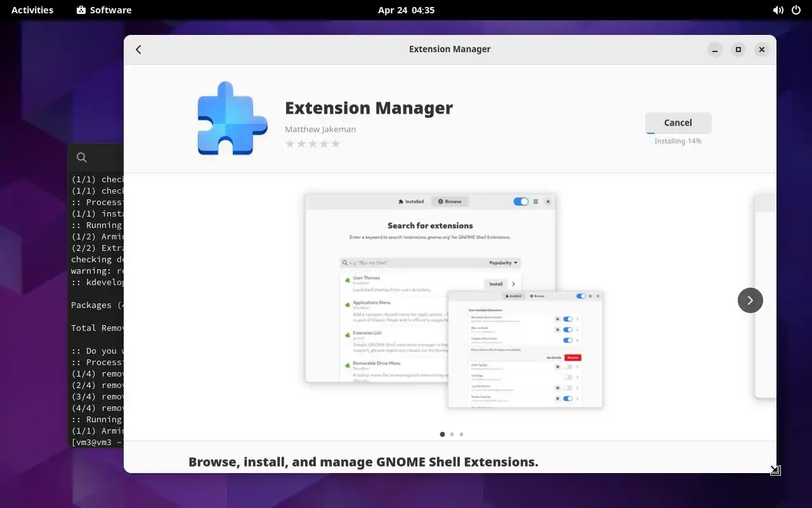Open the power menu icon
Viewport: 812px width, 508px height.
[x=797, y=10]
